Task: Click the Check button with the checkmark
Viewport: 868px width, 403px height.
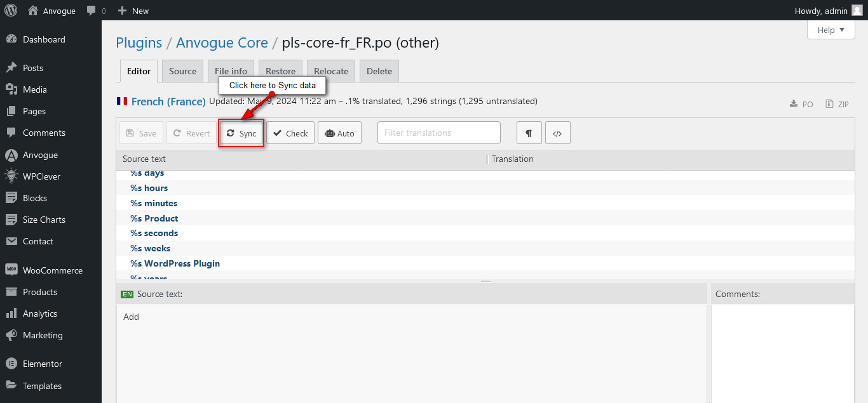Action: (290, 133)
